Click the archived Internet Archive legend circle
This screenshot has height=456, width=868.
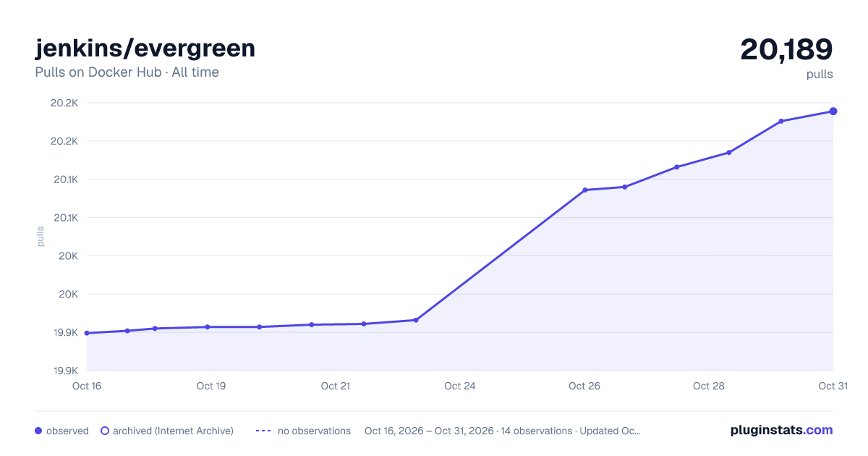pyautogui.click(x=104, y=431)
